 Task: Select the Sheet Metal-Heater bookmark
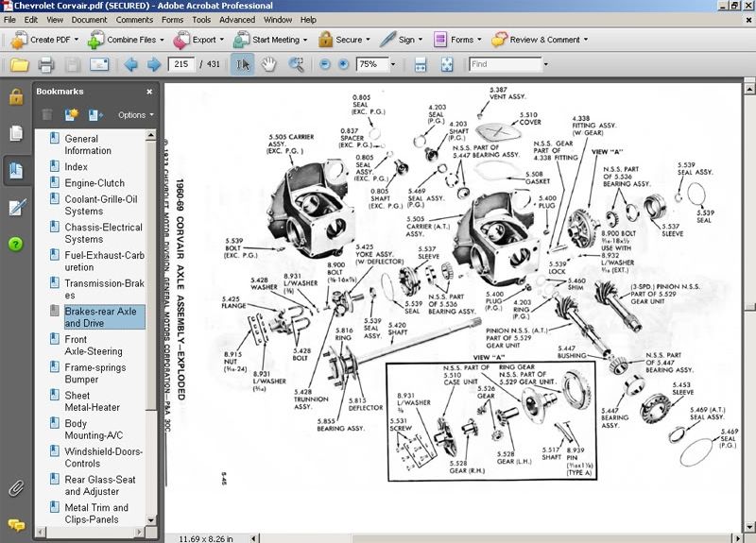tap(92, 401)
